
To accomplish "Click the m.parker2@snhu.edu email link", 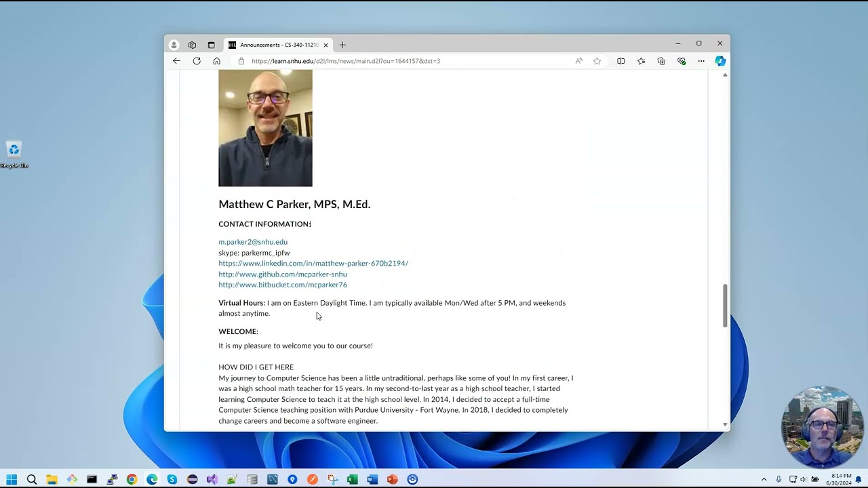I will tap(253, 242).
